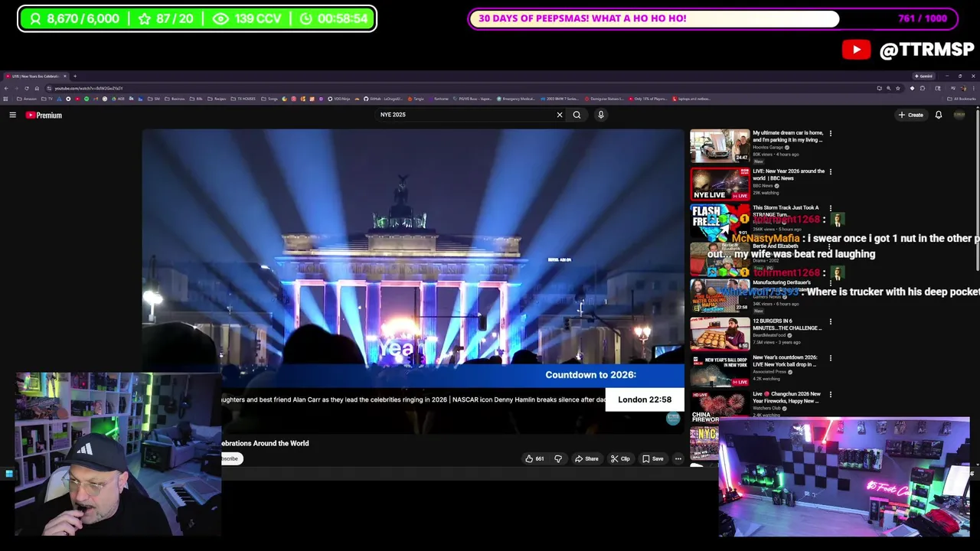
Task: Open options for This Storm Track video
Action: (831, 208)
